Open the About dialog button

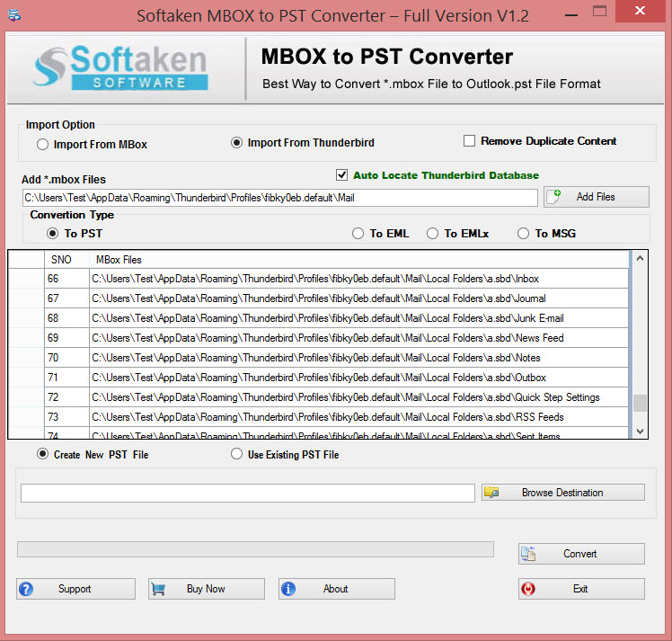[336, 589]
